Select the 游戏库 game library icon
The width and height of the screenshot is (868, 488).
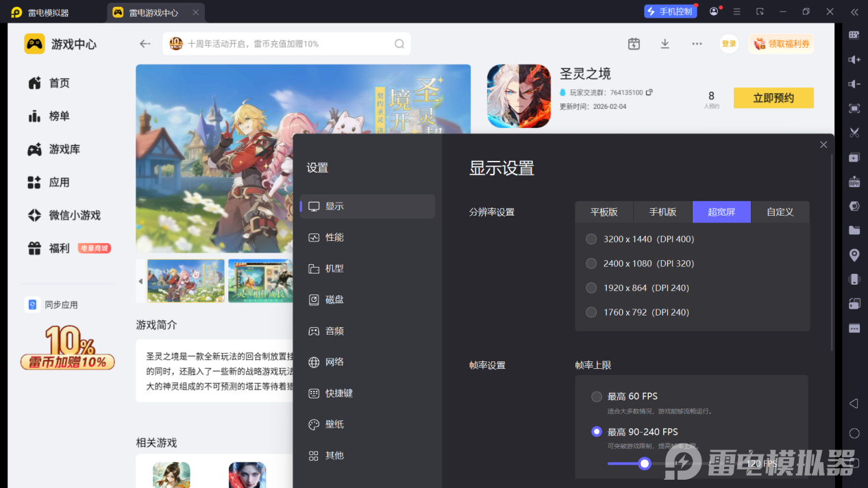(33, 149)
